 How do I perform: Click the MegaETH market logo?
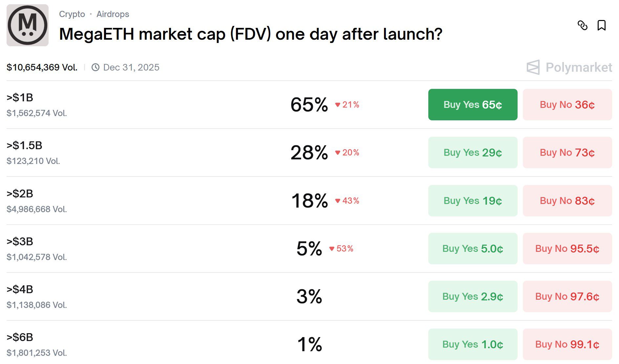(28, 25)
